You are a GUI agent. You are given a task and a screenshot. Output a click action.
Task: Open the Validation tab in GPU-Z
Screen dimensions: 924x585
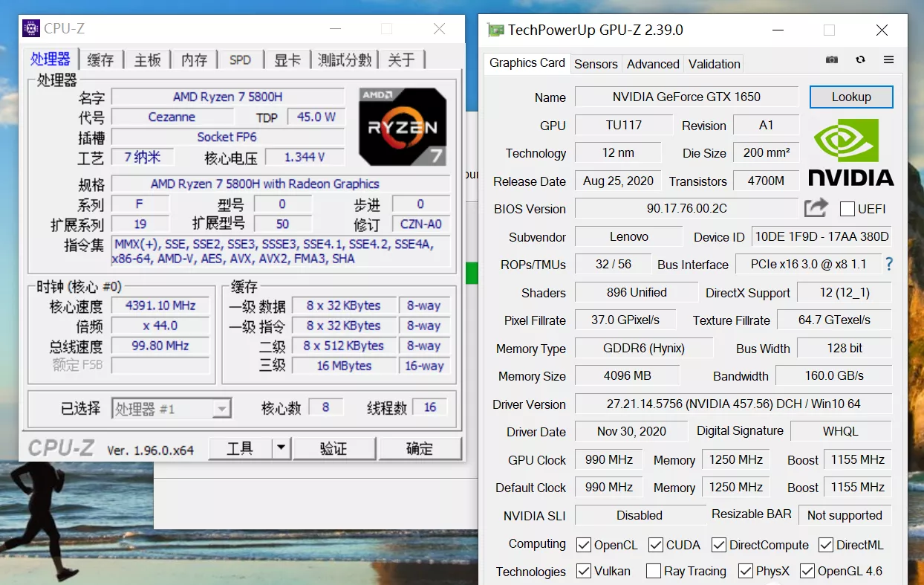715,64
